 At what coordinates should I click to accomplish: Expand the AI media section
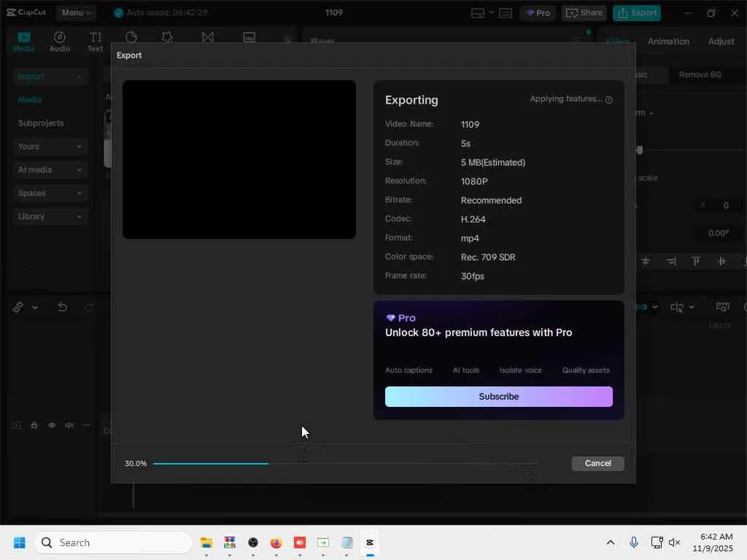(x=50, y=169)
